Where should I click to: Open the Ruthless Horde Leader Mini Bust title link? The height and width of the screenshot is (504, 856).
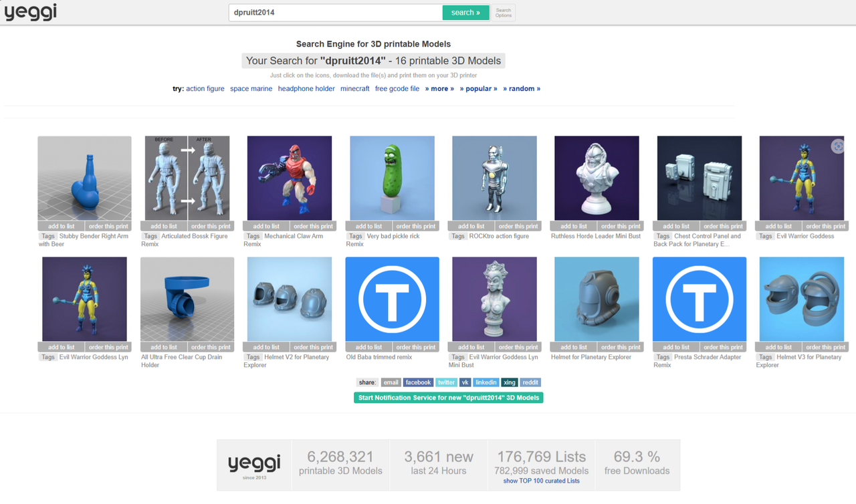point(596,236)
